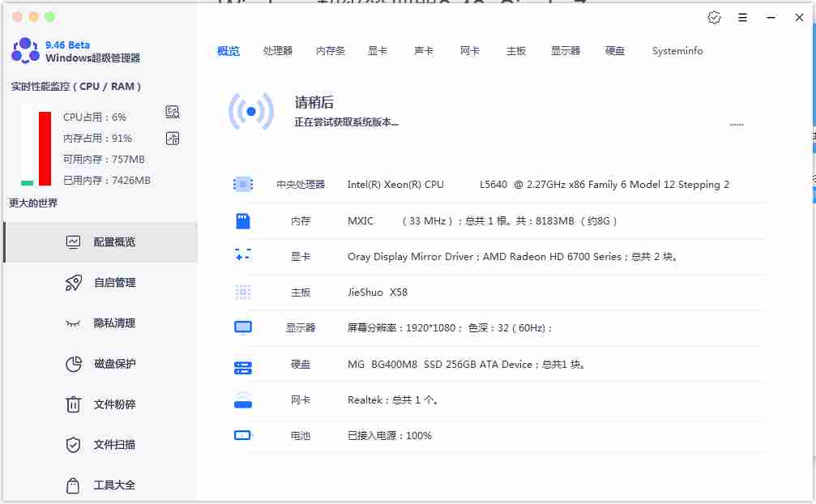This screenshot has height=504, width=816.
Task: Click the 显示器 monitor icon
Action: (243, 327)
